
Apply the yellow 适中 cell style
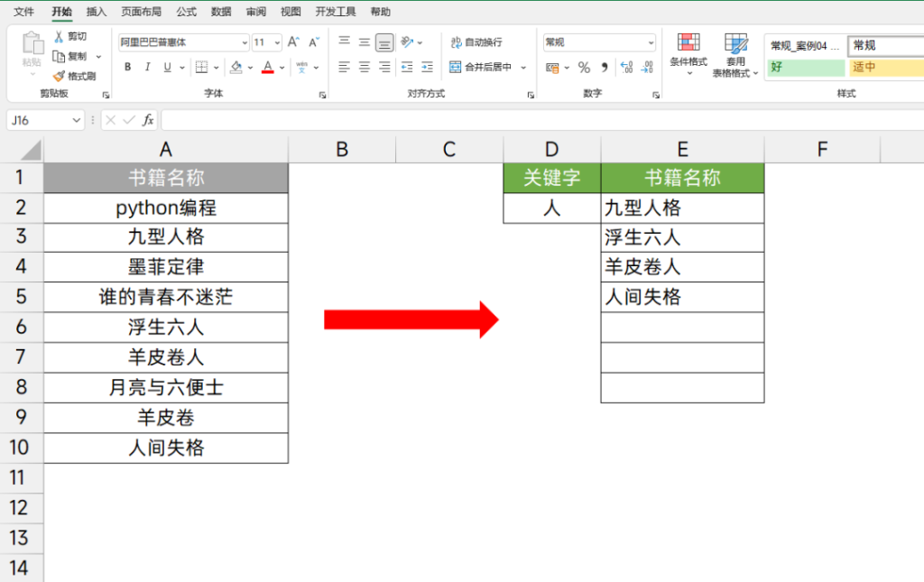click(x=886, y=67)
